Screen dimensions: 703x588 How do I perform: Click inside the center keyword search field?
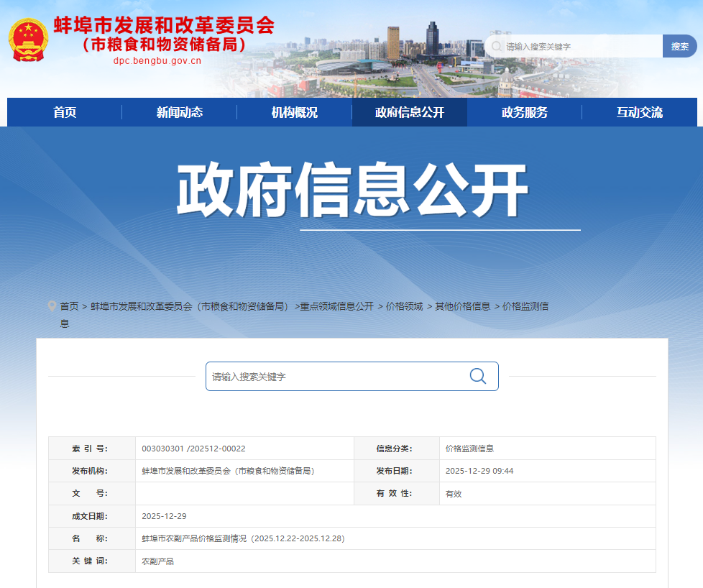pyautogui.click(x=323, y=376)
